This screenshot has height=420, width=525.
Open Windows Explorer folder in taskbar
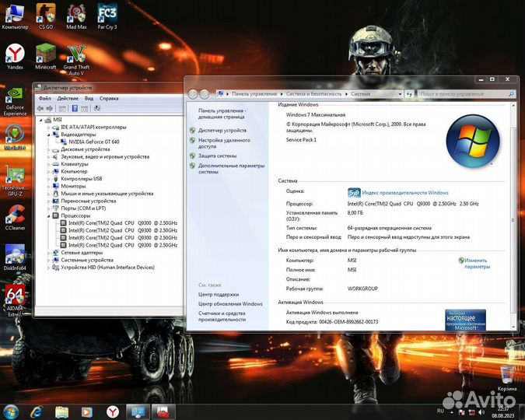click(61, 411)
